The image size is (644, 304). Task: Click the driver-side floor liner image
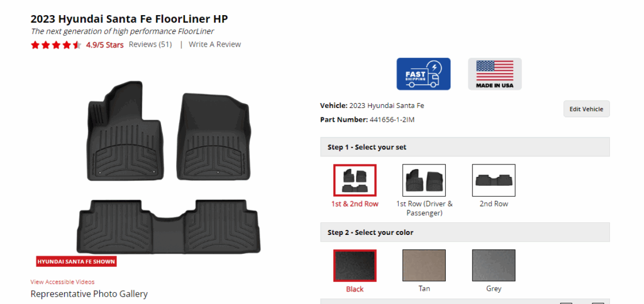125,131
